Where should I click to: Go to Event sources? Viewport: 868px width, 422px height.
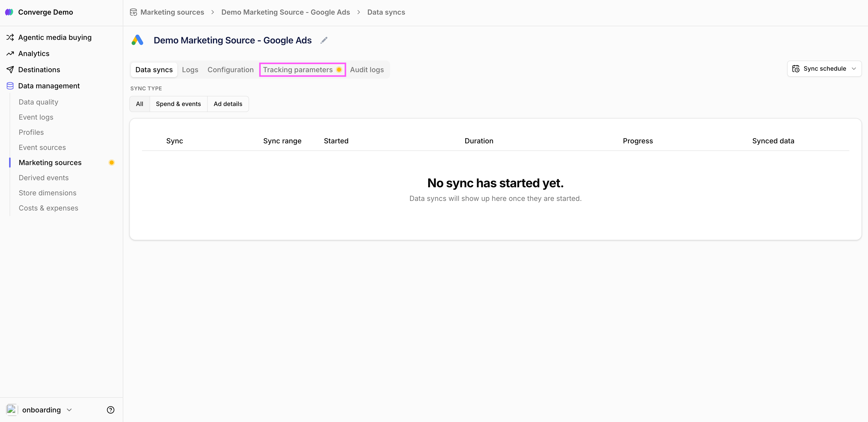pyautogui.click(x=42, y=147)
